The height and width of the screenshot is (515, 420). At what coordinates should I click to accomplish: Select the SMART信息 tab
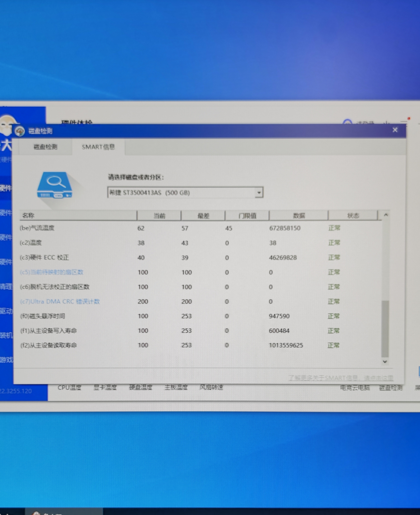(x=98, y=147)
